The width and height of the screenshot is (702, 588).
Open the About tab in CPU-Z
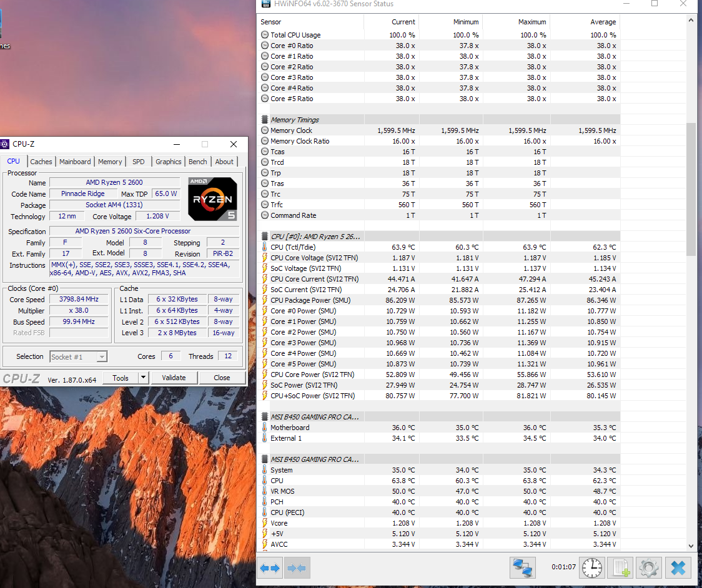[224, 162]
